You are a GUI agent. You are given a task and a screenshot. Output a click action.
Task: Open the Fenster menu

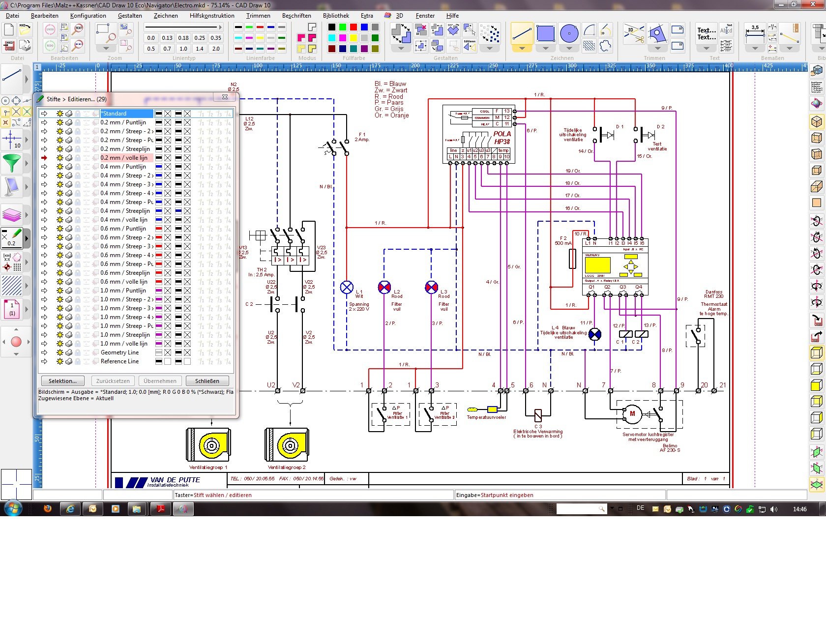pyautogui.click(x=425, y=16)
